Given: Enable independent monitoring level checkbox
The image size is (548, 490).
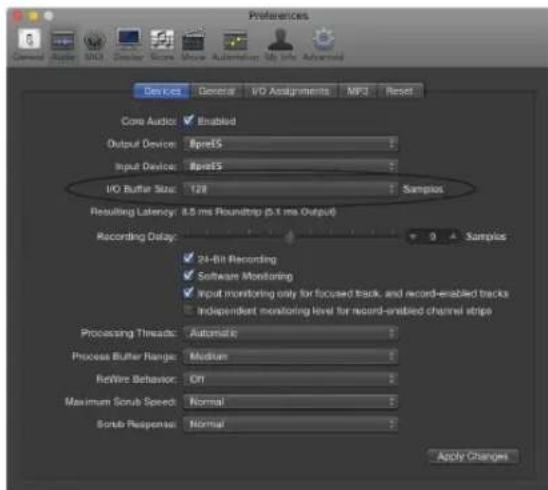Looking at the screenshot, I should [x=188, y=310].
